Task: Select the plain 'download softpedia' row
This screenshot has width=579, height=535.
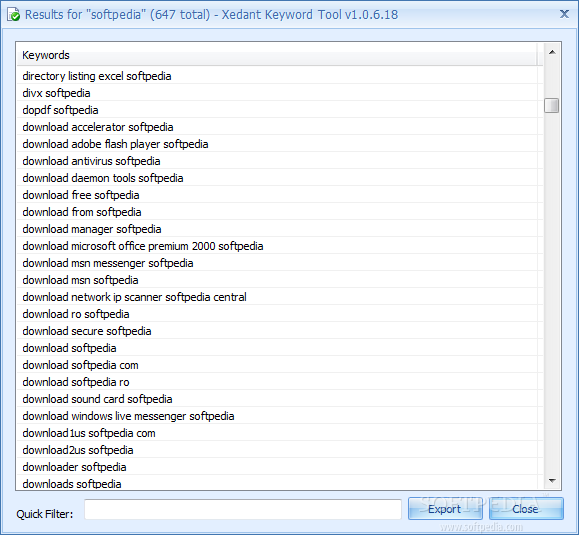Action: coord(280,347)
